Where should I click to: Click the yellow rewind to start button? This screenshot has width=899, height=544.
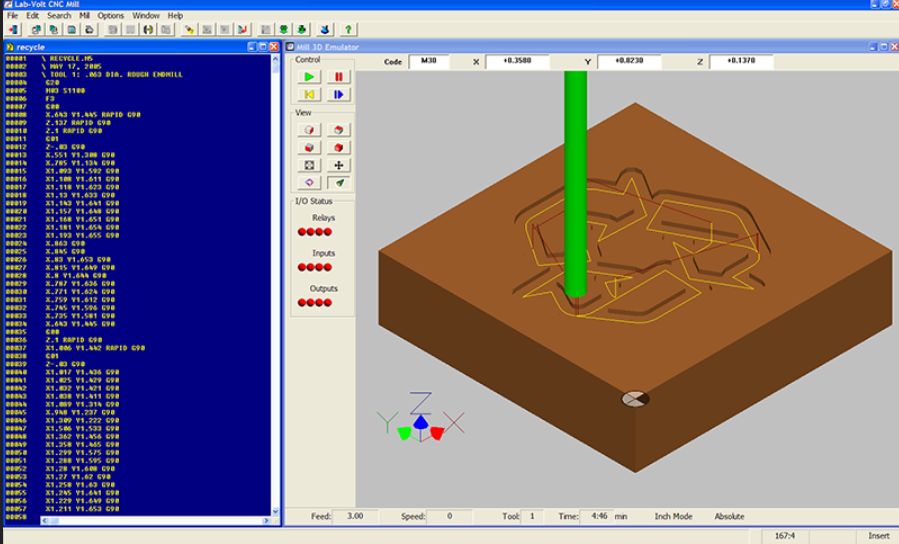point(309,95)
